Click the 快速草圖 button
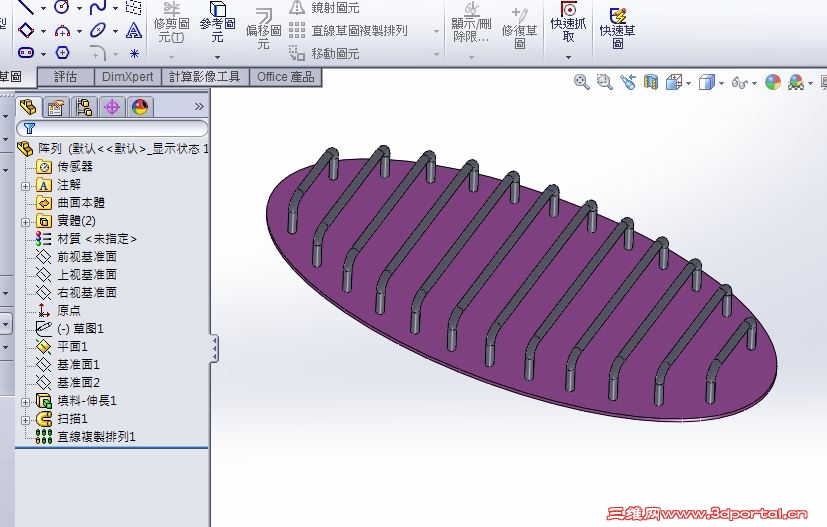 pyautogui.click(x=617, y=29)
